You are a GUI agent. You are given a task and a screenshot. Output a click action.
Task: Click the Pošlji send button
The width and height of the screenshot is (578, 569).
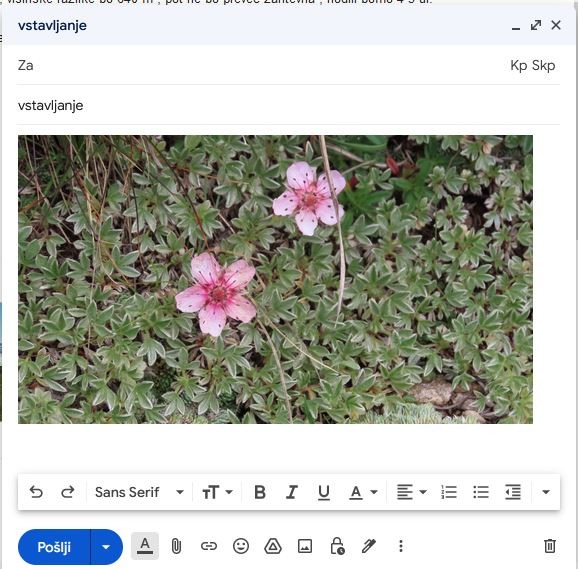[54, 547]
